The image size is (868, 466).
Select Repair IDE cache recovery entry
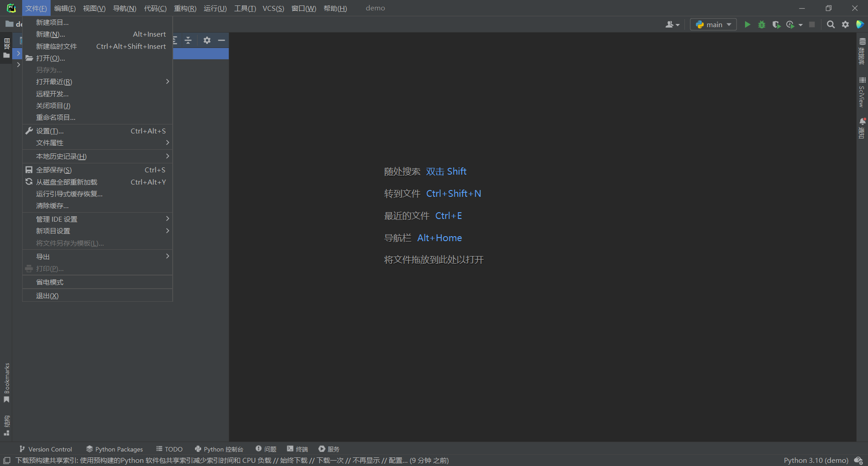[98, 194]
